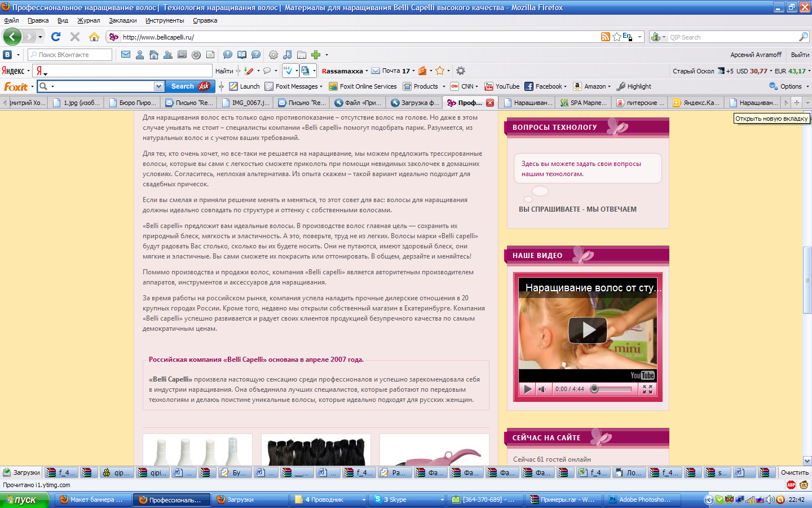Open VKontakte settings gear icon
This screenshot has height=508, width=812.
point(273,55)
